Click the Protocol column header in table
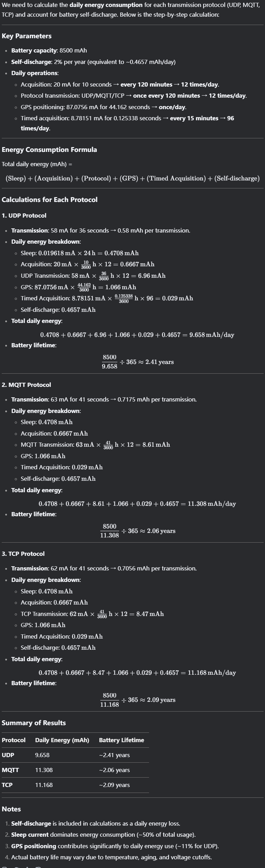This screenshot has height=868, width=265. [x=14, y=740]
